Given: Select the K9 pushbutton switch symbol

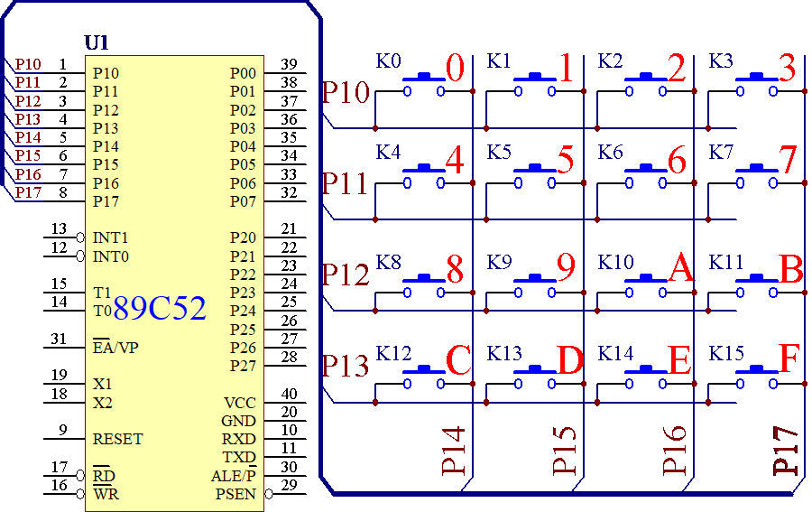Looking at the screenshot, I should [535, 286].
